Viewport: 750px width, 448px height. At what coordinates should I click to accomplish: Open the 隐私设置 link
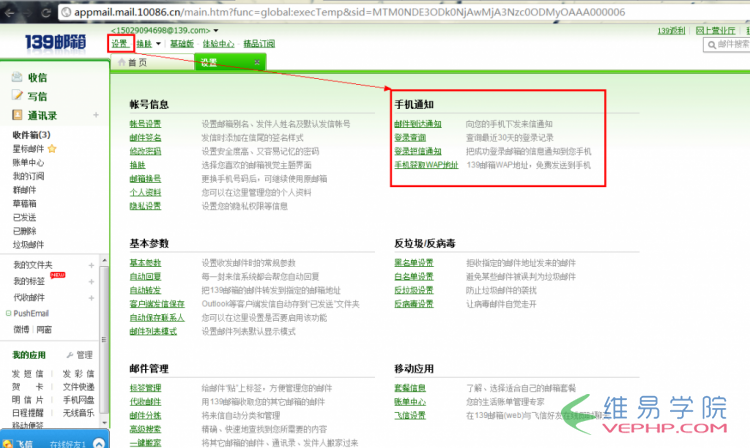click(x=145, y=206)
